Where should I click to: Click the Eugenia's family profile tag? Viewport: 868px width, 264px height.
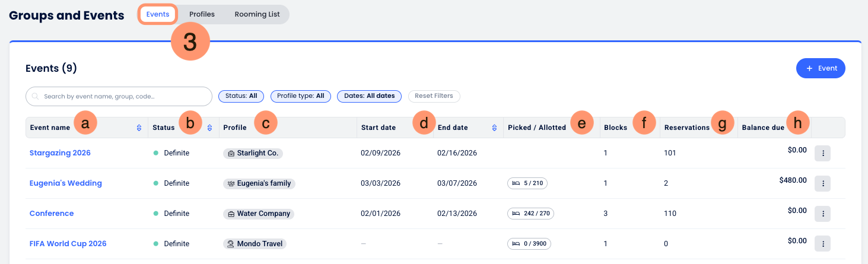click(259, 183)
